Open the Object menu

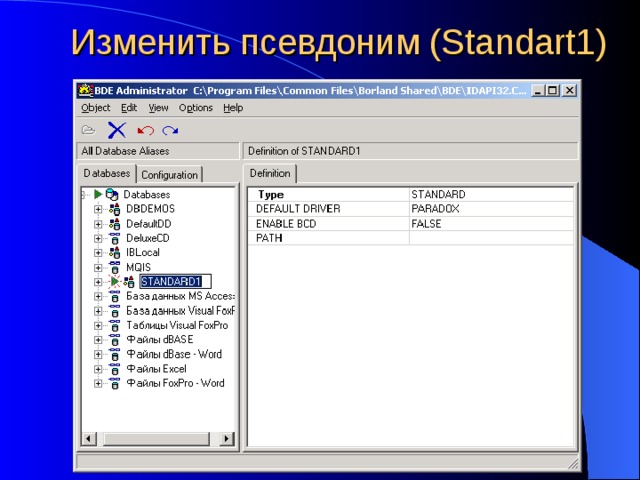96,108
